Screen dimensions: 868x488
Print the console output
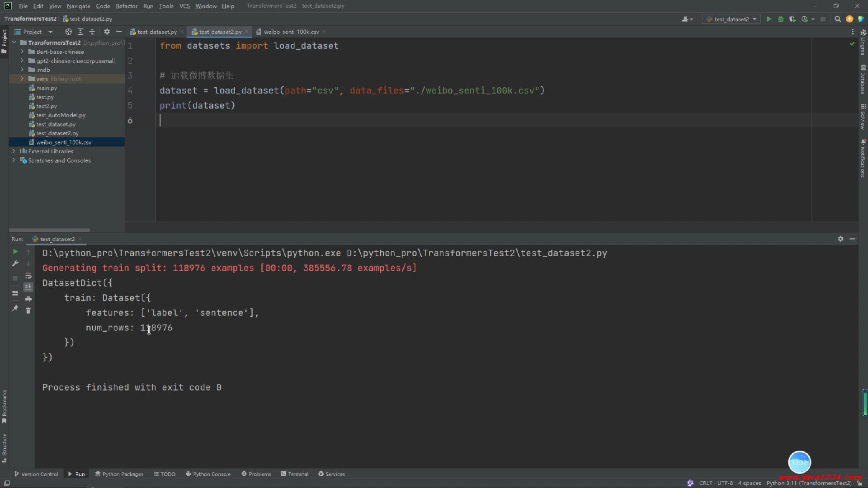coord(28,299)
